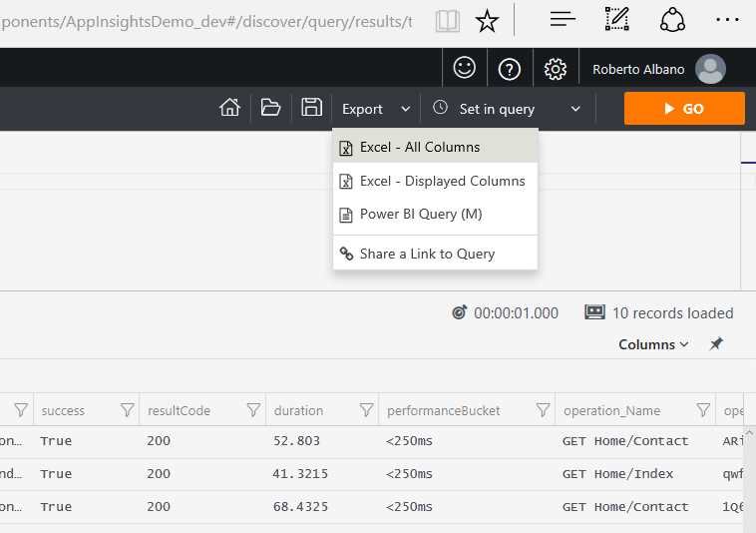The height and width of the screenshot is (533, 756).
Task: Filter the success column
Action: click(x=128, y=410)
